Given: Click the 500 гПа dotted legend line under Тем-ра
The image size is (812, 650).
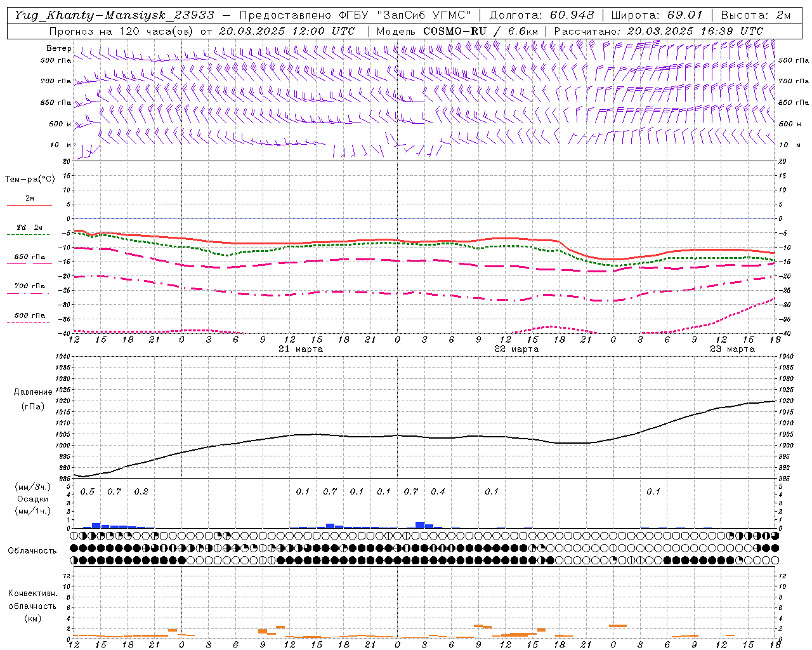Looking at the screenshot, I should pyautogui.click(x=28, y=322).
